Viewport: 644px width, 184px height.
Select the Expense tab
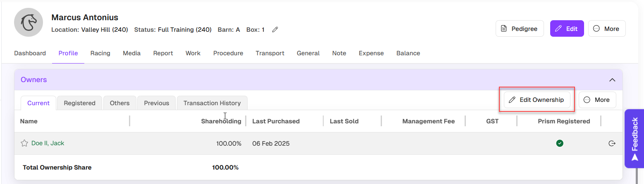[x=371, y=53]
